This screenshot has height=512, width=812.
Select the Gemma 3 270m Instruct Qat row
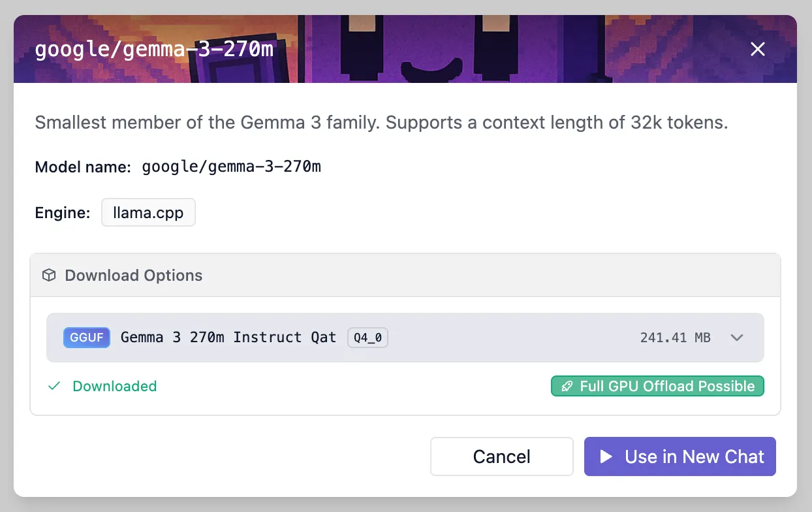pyautogui.click(x=228, y=338)
